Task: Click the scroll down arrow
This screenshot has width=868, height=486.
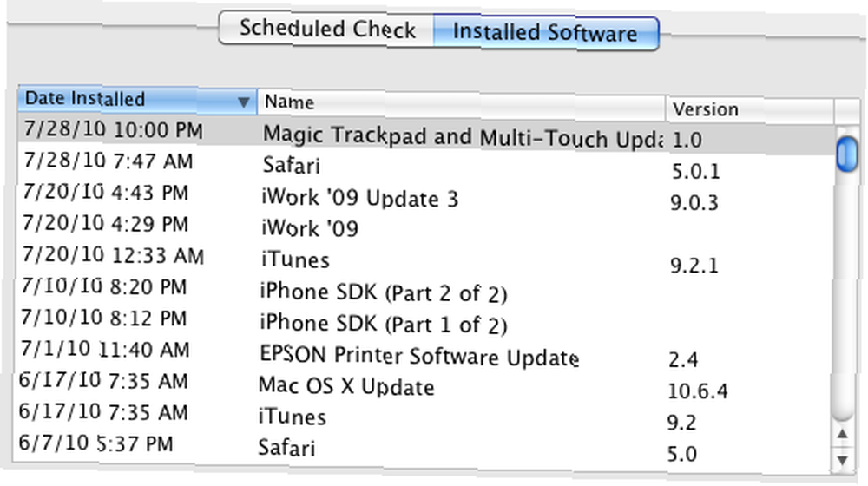Action: (843, 460)
